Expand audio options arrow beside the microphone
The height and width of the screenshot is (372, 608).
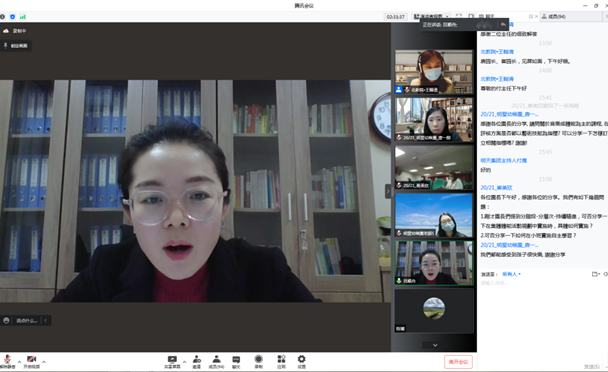click(19, 362)
